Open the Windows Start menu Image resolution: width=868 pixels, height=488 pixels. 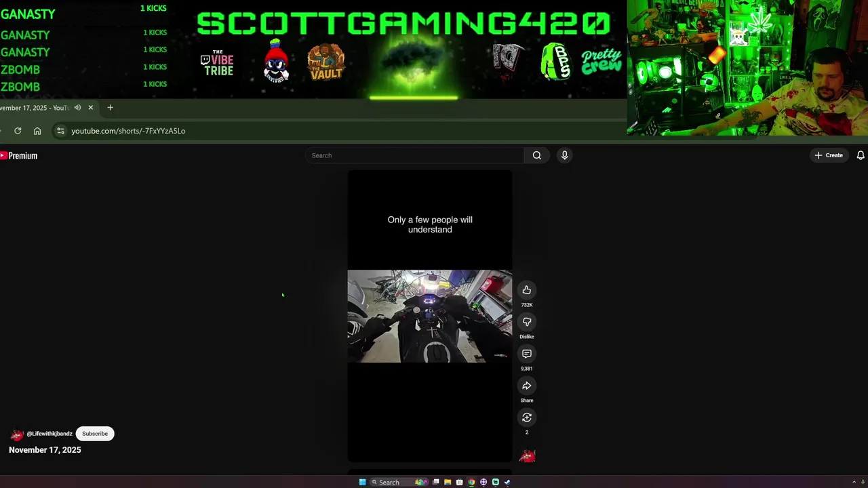click(363, 482)
